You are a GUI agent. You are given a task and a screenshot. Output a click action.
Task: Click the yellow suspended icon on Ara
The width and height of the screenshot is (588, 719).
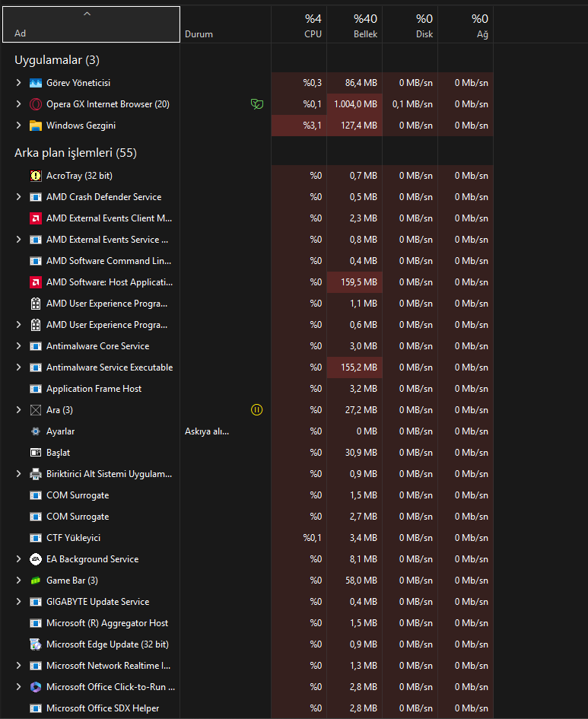[x=256, y=410]
